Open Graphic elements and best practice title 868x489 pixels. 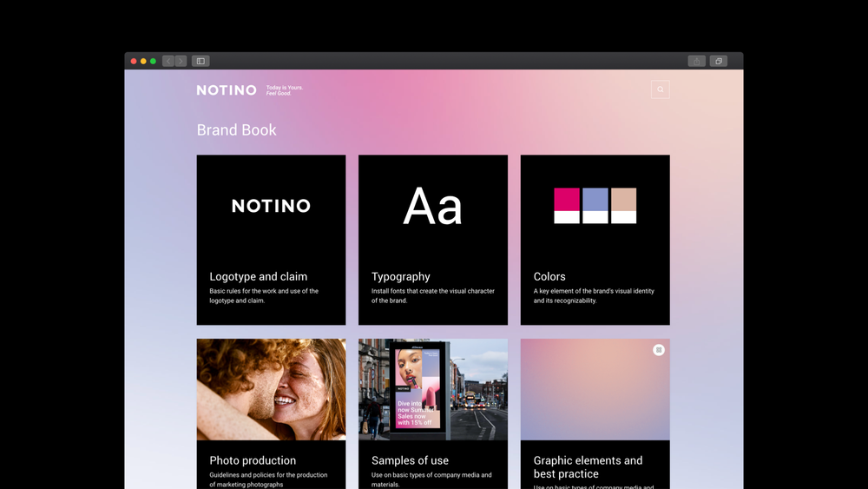click(588, 466)
